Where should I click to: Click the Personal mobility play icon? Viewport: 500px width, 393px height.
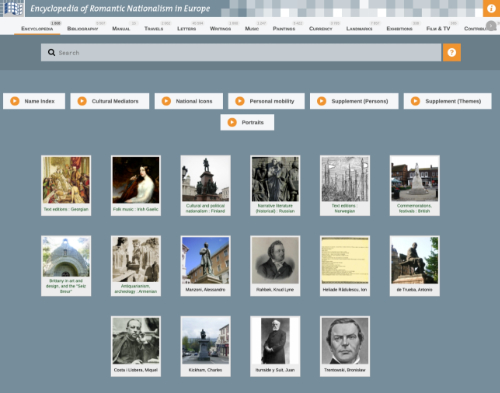coord(240,101)
